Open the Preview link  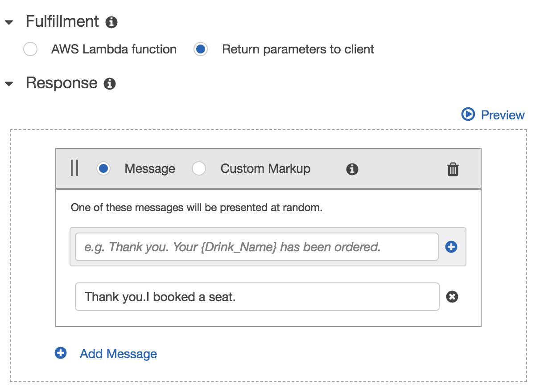(x=503, y=115)
